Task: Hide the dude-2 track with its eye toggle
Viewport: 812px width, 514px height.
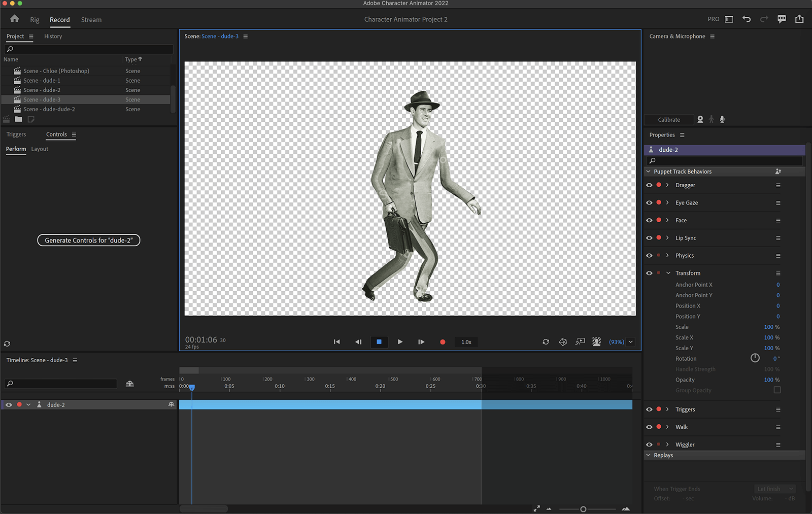Action: [x=8, y=404]
